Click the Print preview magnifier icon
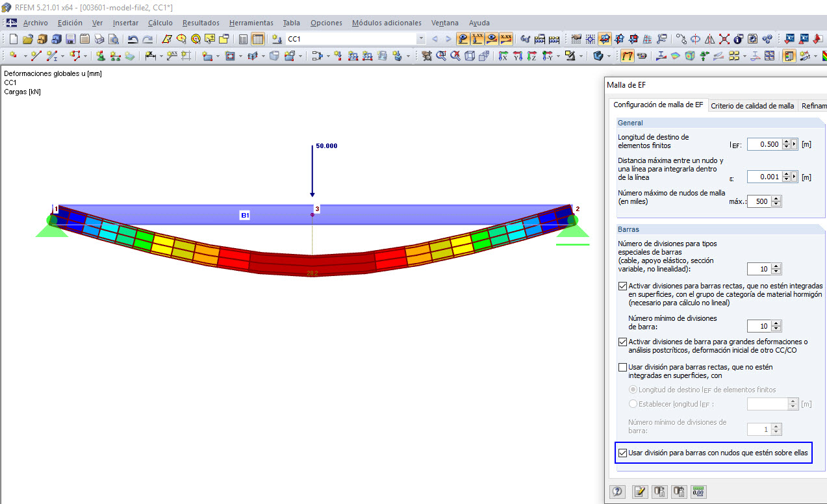The image size is (827, 504). [x=114, y=39]
